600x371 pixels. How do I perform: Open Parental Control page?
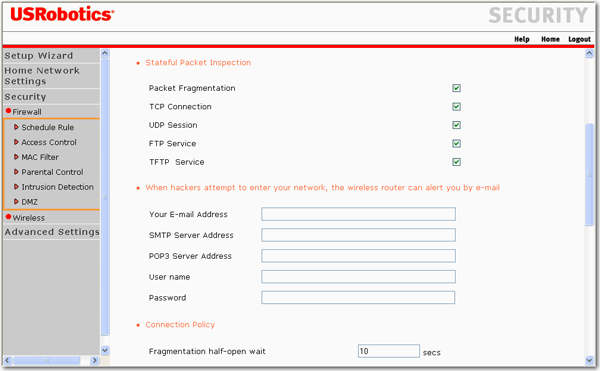(x=52, y=172)
